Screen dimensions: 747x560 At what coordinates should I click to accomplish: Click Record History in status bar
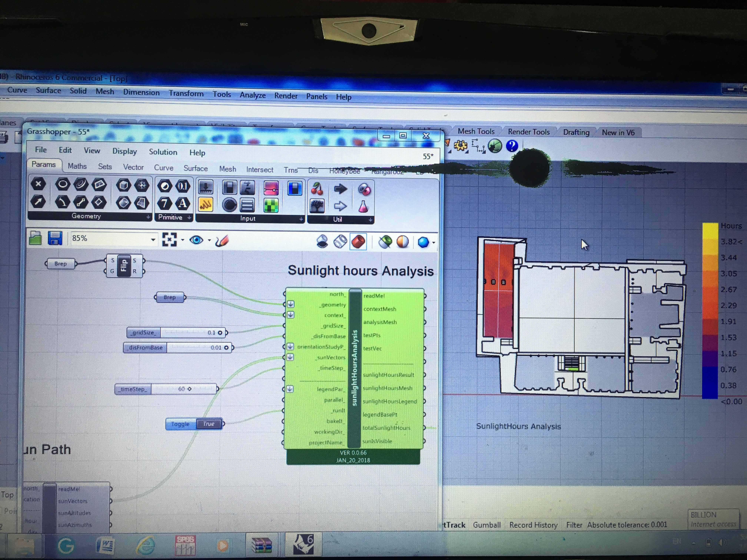point(533,525)
